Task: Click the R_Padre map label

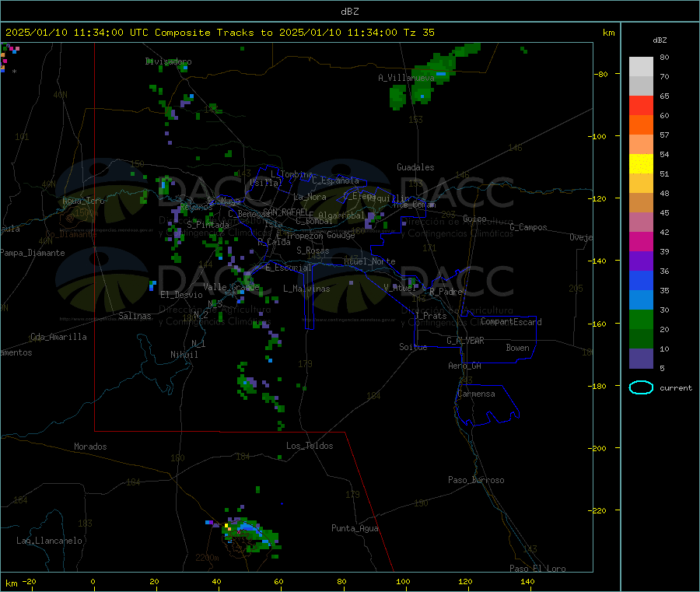Action: [x=446, y=292]
